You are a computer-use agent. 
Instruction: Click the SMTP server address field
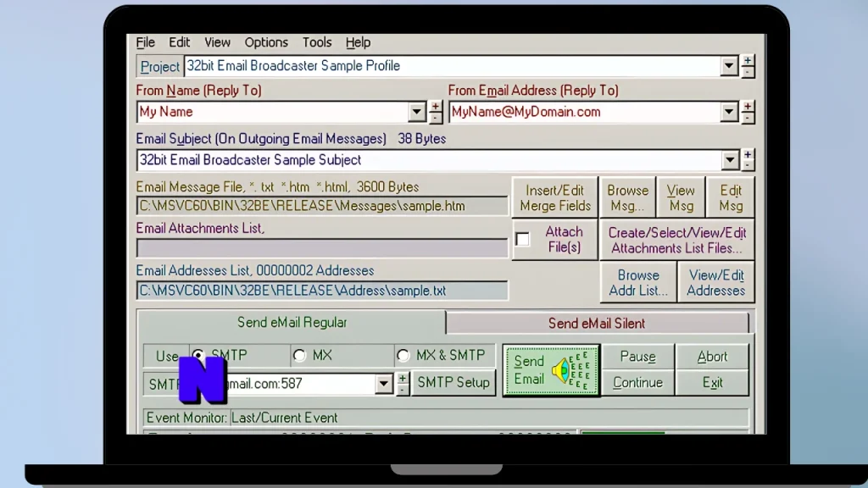tap(282, 384)
